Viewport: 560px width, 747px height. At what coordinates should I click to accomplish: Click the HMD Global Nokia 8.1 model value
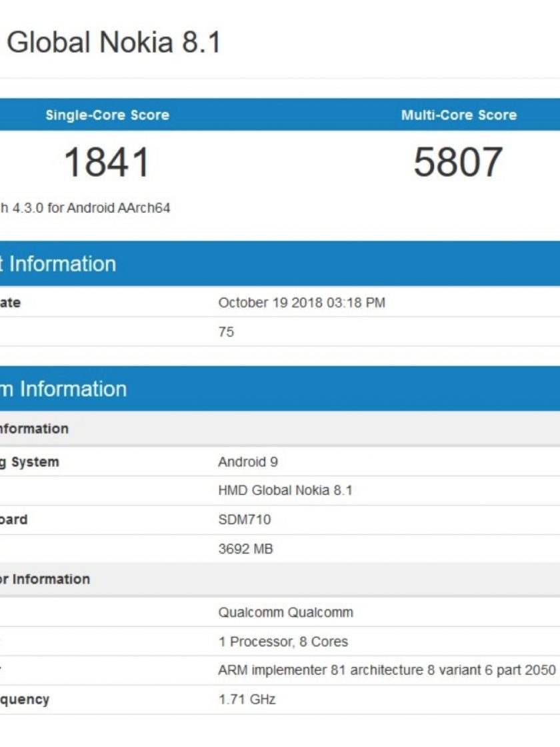[285, 490]
